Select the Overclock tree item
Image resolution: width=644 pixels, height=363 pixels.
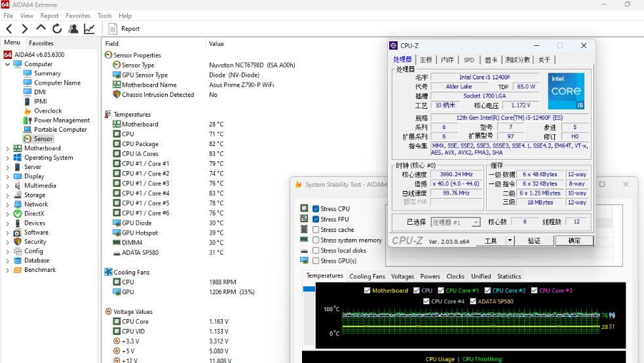(48, 111)
